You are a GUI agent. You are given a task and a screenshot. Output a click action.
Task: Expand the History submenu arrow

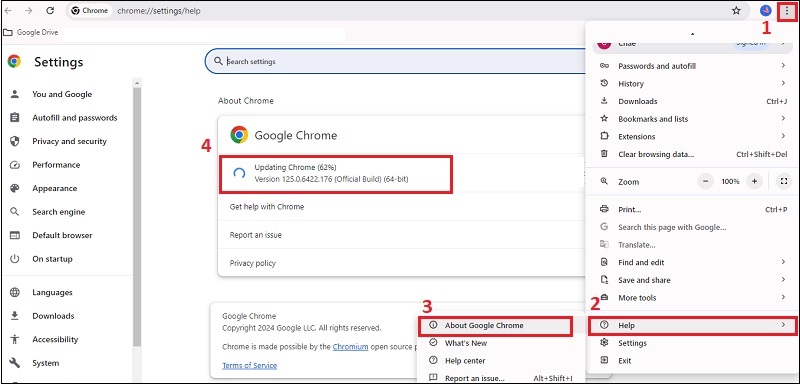click(x=783, y=83)
